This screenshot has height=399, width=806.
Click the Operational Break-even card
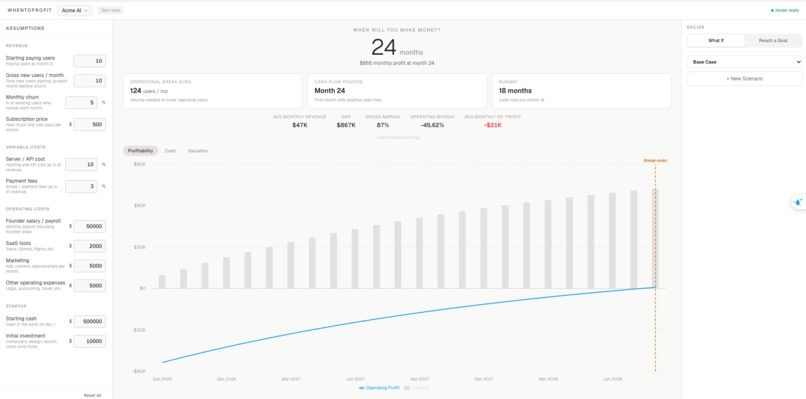tap(212, 90)
